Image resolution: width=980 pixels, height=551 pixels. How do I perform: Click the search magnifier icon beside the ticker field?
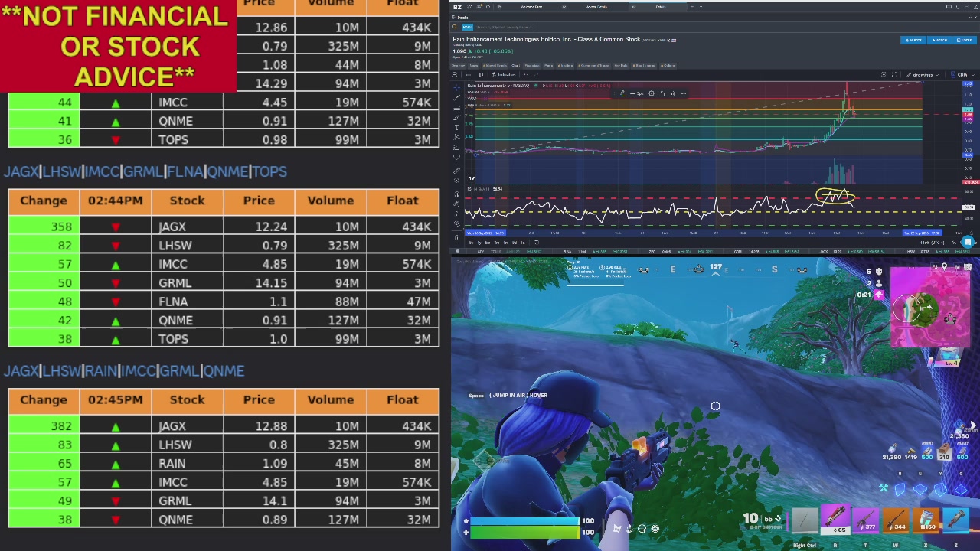coord(455,27)
